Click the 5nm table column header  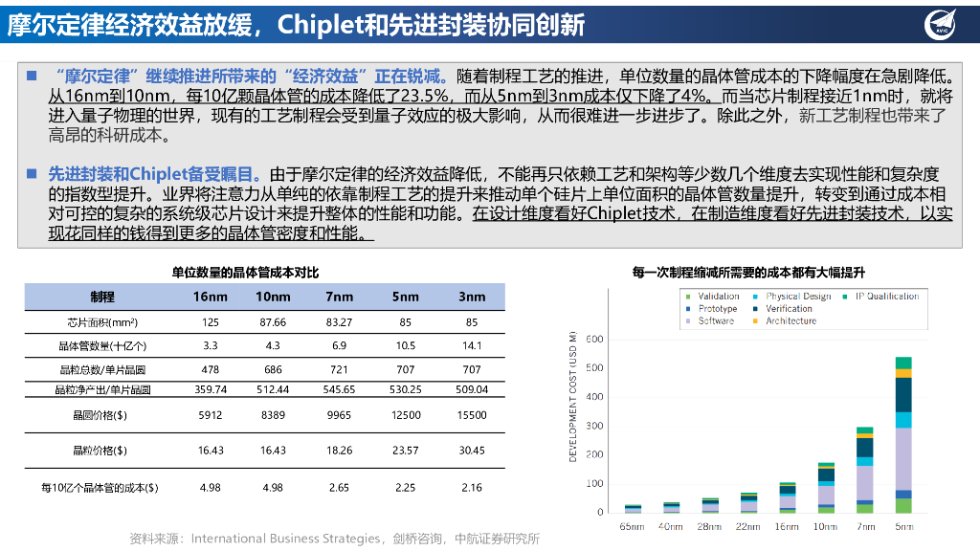point(406,297)
